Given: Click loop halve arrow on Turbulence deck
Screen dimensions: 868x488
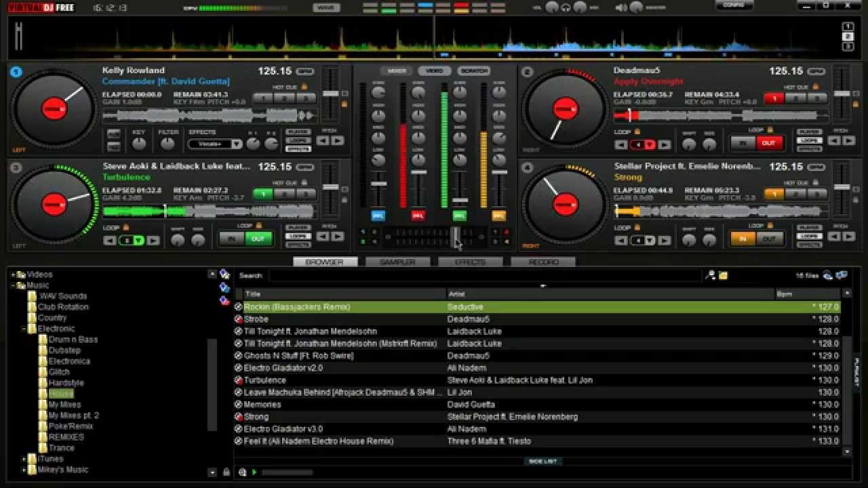Looking at the screenshot, I should click(110, 241).
